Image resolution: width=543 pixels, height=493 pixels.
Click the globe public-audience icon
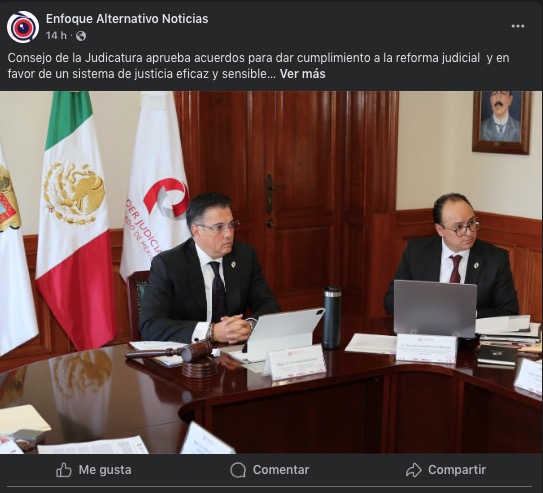81,36
